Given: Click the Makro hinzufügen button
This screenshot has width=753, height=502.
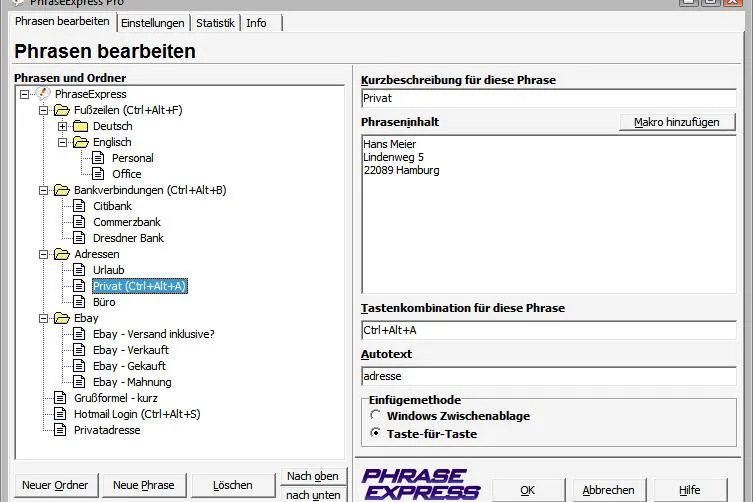Looking at the screenshot, I should click(x=677, y=122).
